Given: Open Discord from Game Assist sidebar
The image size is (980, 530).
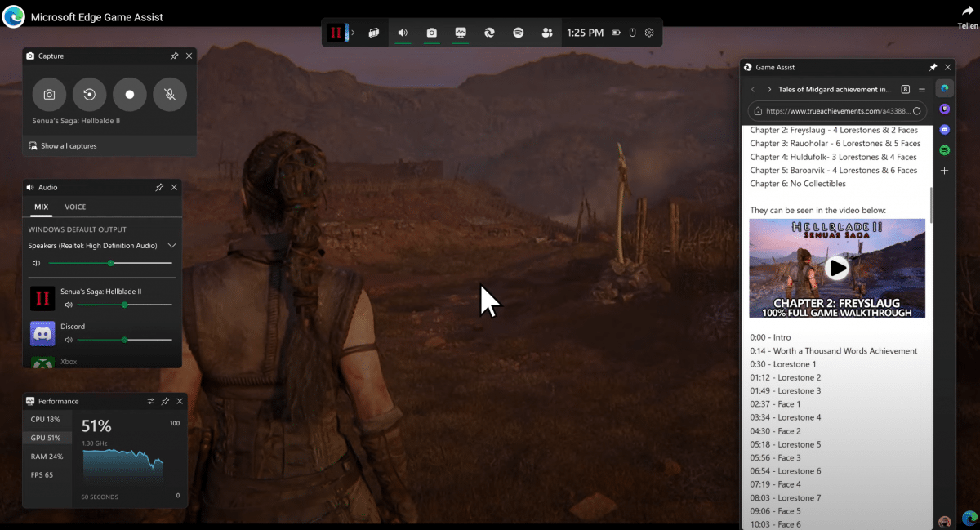Looking at the screenshot, I should (x=945, y=129).
